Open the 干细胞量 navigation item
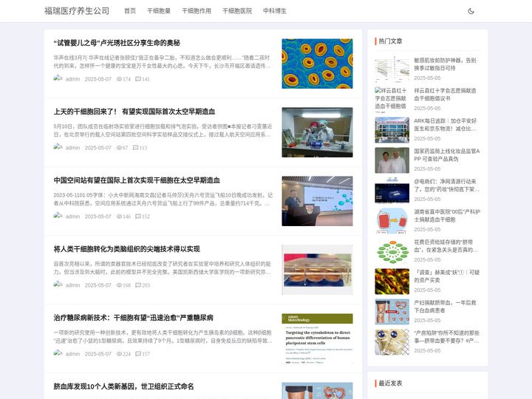Screen dimensions: 532x399 159,11
